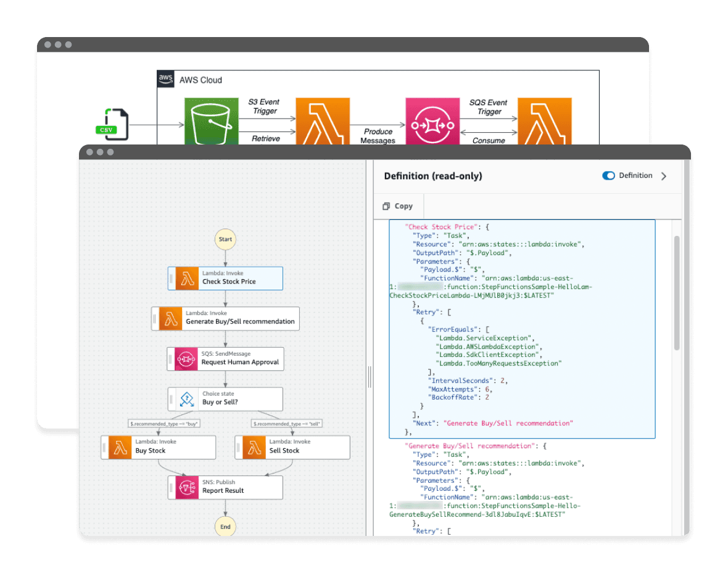
Task: Click the sell recommended_type condition label
Action: pyautogui.click(x=287, y=424)
